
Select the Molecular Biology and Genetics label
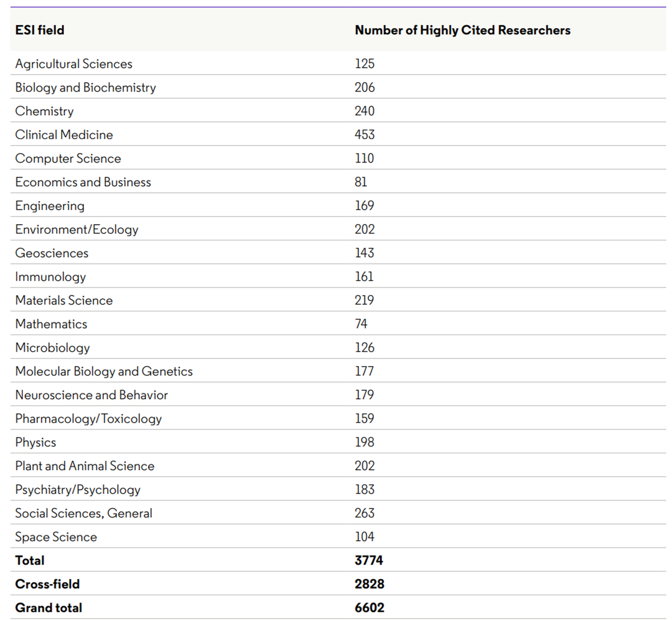pos(104,371)
